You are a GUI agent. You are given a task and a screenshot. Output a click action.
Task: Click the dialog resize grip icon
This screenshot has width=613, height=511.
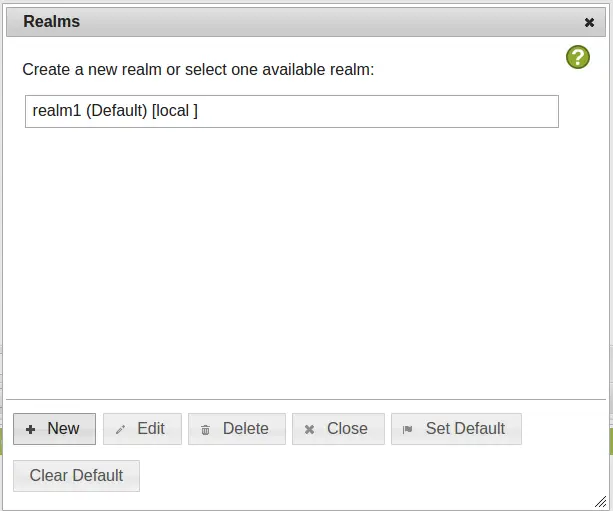click(600, 502)
